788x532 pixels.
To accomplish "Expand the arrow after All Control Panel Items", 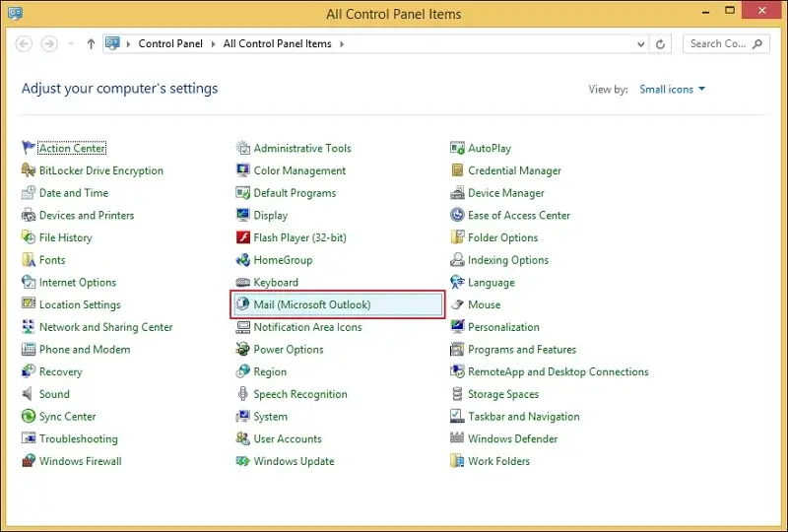I will coord(342,44).
